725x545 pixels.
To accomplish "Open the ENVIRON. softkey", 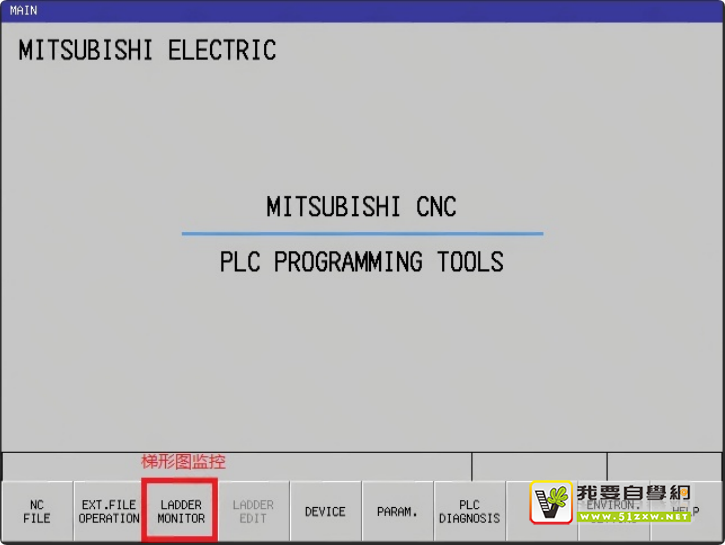I will pos(612,506).
